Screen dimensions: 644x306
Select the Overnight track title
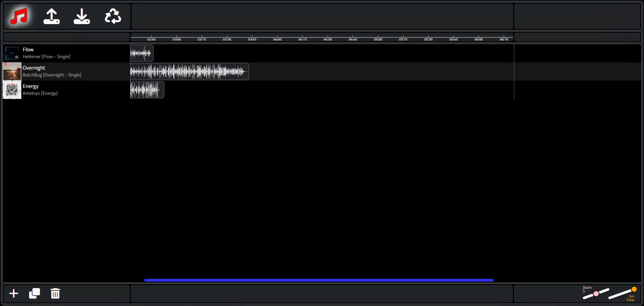(x=34, y=68)
